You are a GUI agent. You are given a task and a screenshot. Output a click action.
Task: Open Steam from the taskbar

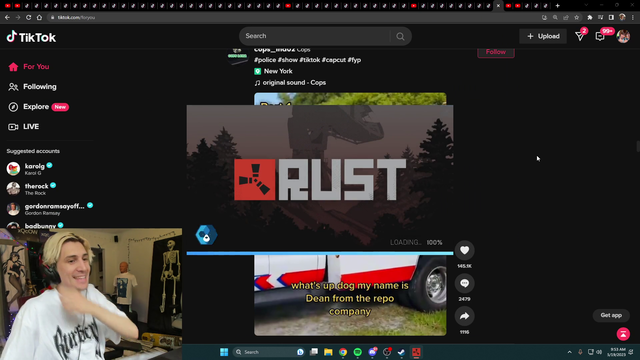401,352
